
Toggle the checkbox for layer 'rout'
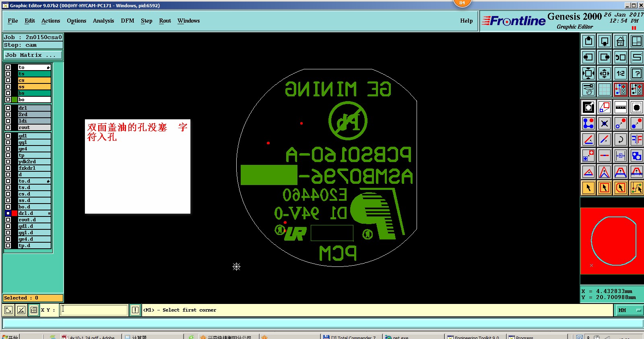(x=8, y=127)
